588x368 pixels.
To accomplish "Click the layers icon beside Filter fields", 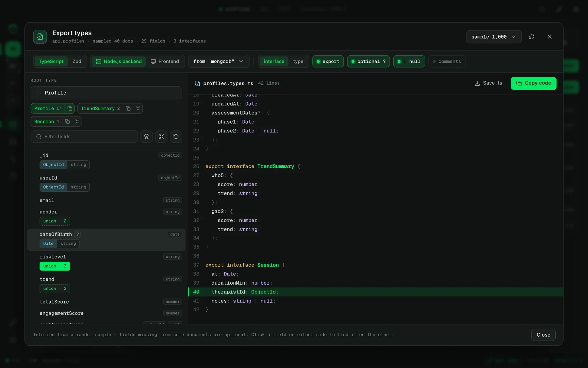I will pos(147,136).
